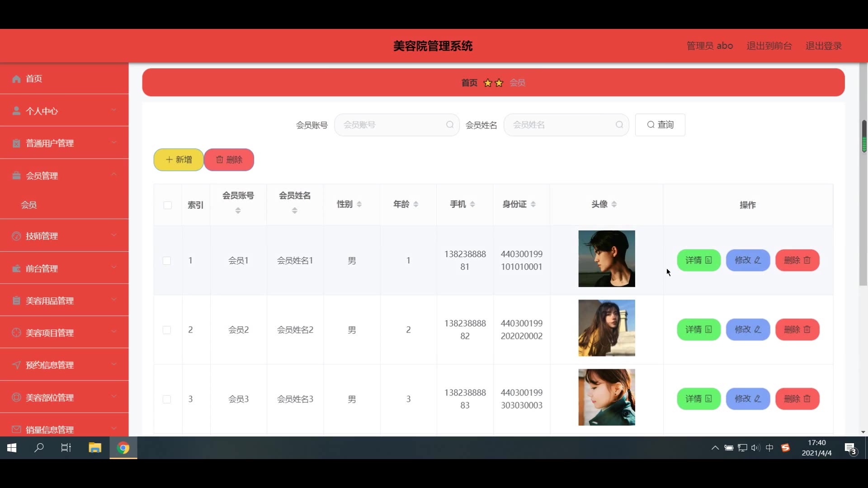The height and width of the screenshot is (488, 868).
Task: Click the paper-plane icon beside 预约信息管理
Action: pyautogui.click(x=16, y=365)
